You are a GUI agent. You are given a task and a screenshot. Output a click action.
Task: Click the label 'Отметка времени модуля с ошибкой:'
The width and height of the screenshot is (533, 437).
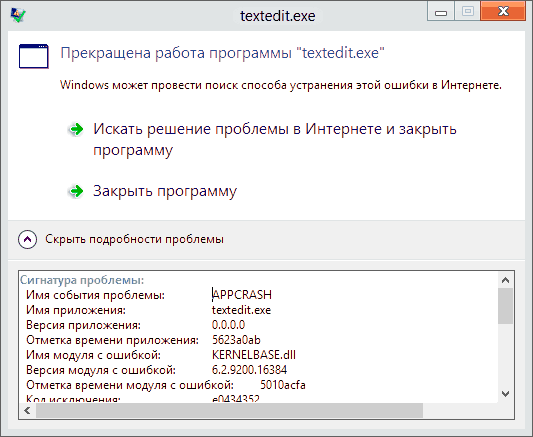pos(130,385)
